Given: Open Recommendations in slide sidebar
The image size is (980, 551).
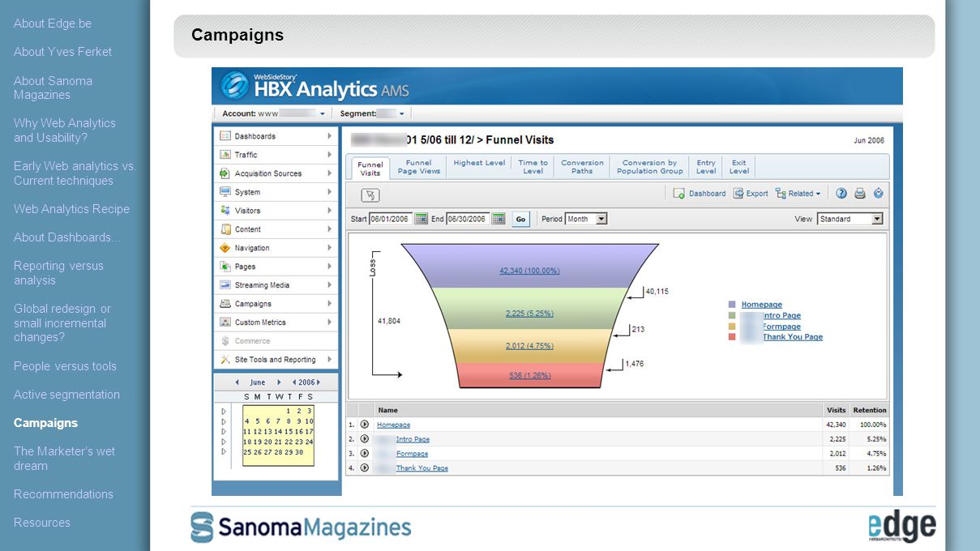Looking at the screenshot, I should point(63,494).
